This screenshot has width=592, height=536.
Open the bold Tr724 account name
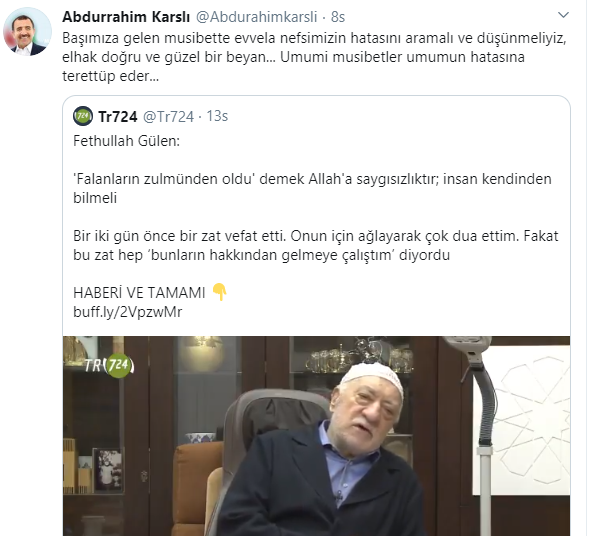117,116
